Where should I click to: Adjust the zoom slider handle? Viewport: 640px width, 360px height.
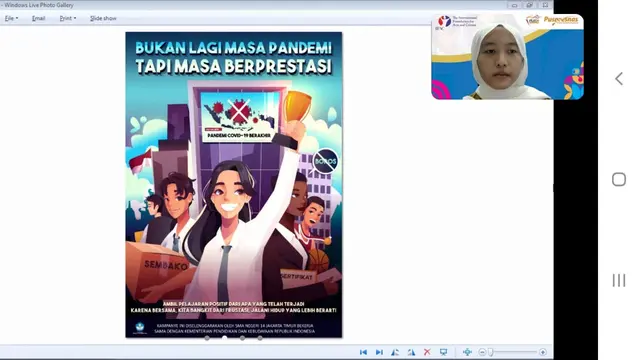[491, 352]
